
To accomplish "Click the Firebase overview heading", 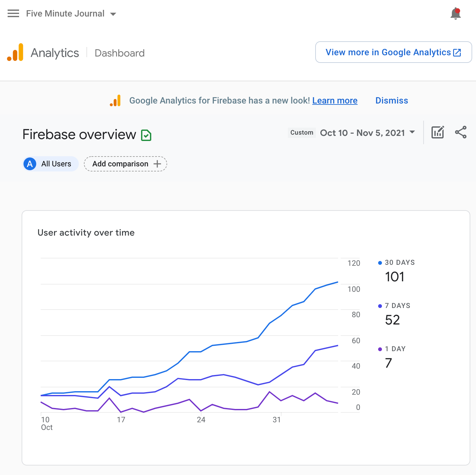I will pos(79,135).
